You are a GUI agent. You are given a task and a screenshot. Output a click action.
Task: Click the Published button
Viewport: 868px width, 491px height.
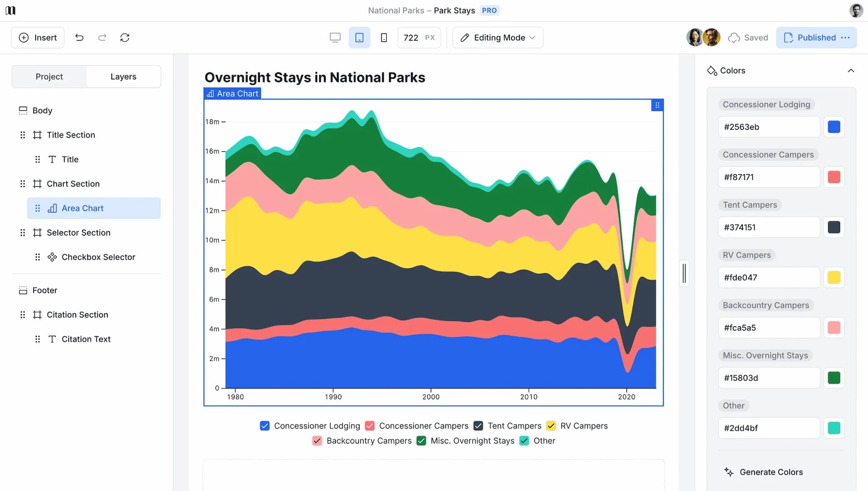coord(811,38)
